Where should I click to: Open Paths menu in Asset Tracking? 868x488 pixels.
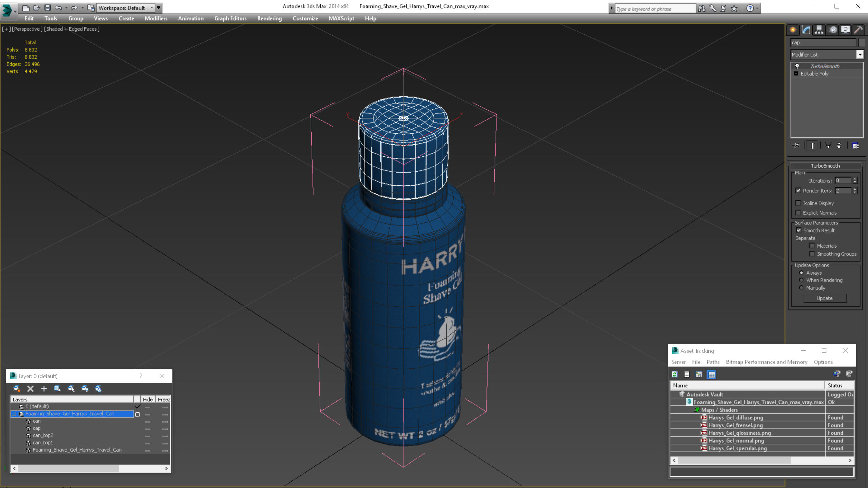(713, 362)
